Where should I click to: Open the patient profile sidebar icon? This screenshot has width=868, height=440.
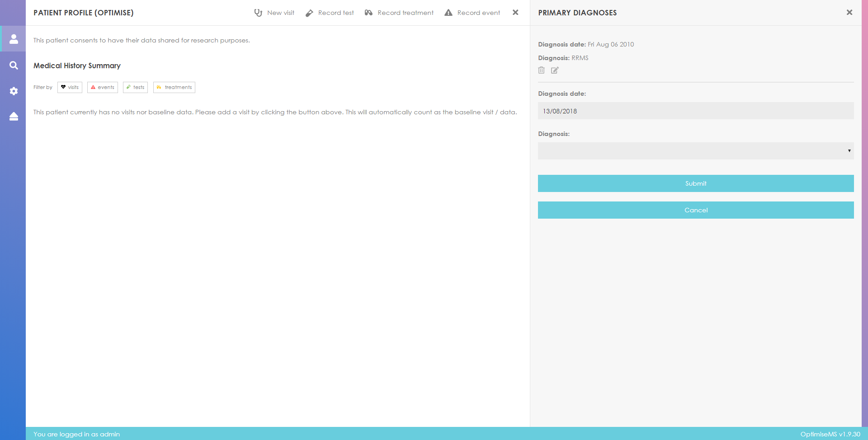coord(14,39)
